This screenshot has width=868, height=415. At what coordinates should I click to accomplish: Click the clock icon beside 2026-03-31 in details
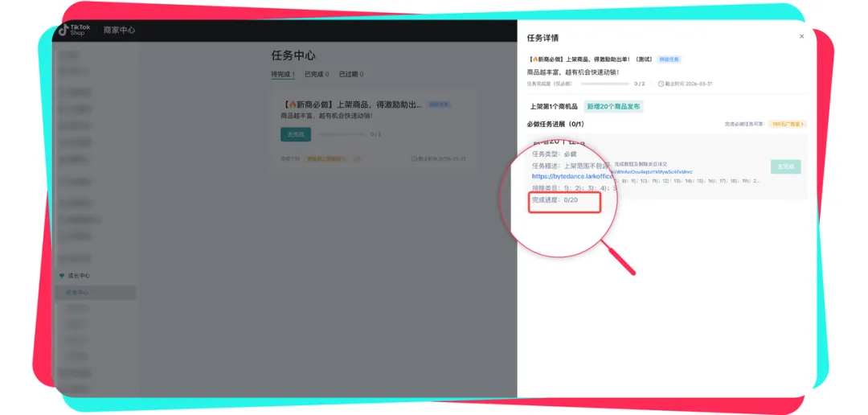[x=661, y=84]
